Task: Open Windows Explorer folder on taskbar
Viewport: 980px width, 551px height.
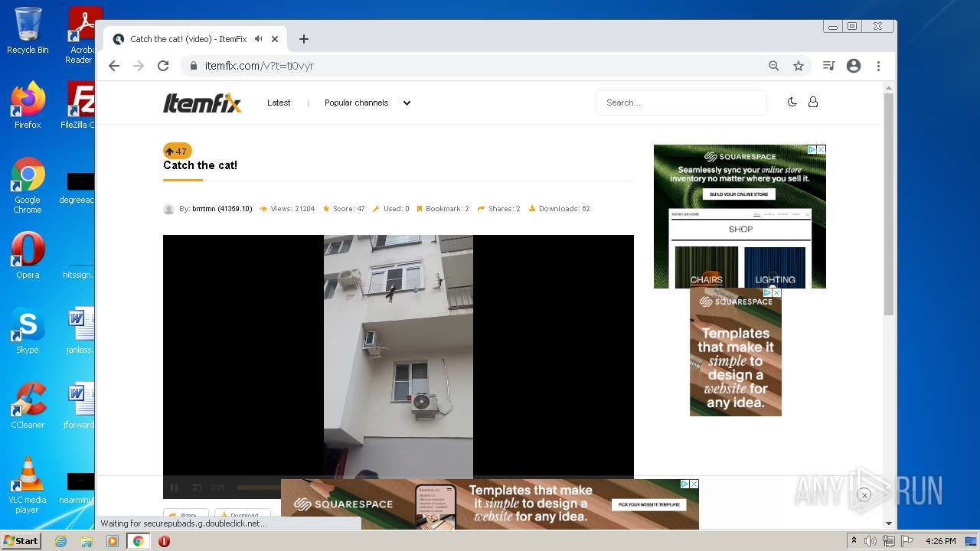Action: click(87, 541)
